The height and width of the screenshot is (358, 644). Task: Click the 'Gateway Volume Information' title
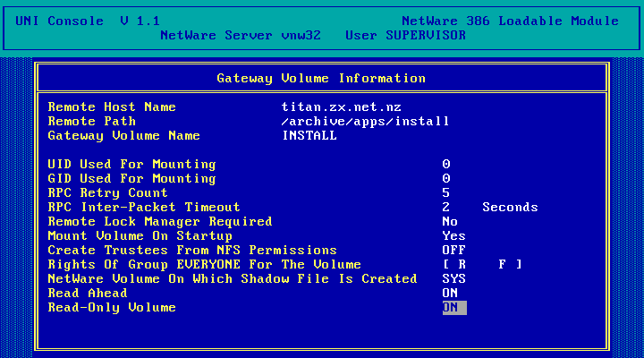[321, 79]
